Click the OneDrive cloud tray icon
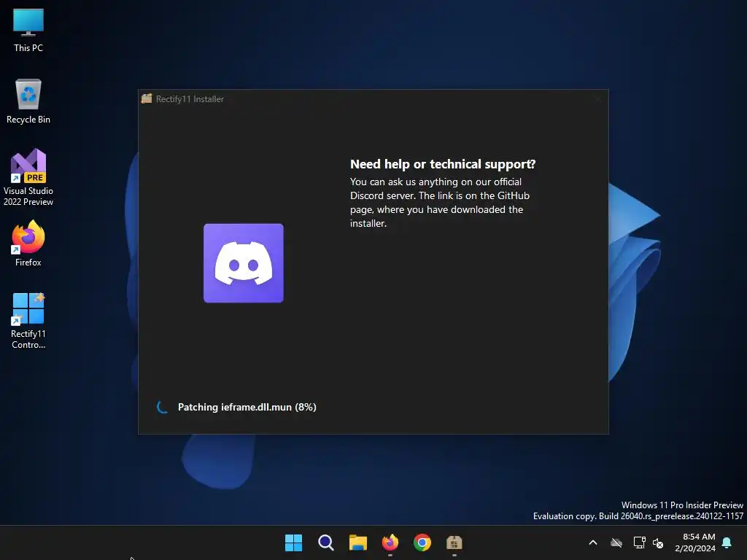Image resolution: width=747 pixels, height=560 pixels. pos(616,542)
